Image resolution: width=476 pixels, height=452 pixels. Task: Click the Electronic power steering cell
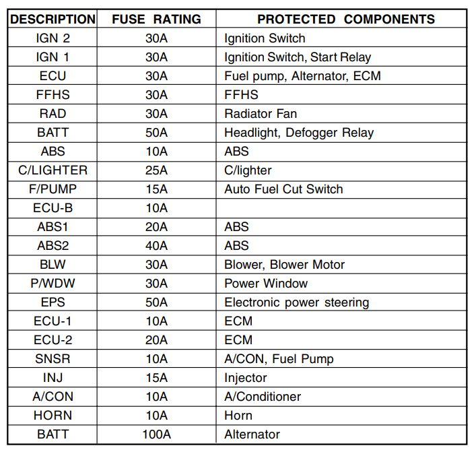tap(341, 302)
